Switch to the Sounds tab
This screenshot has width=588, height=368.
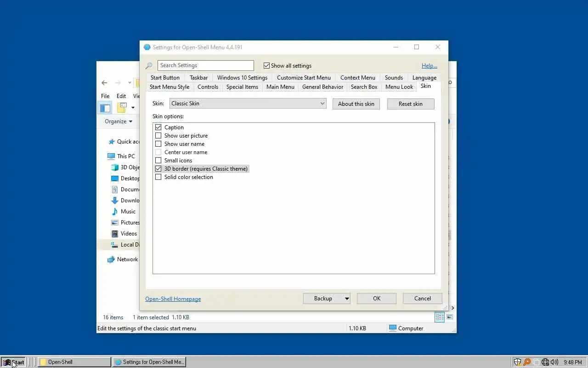394,78
